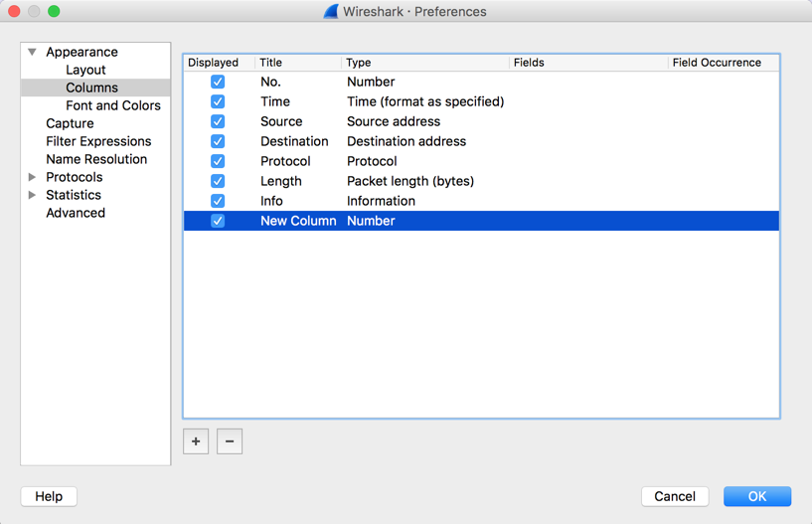Disable Displayed checkbox for Destination row
812x524 pixels.
218,141
